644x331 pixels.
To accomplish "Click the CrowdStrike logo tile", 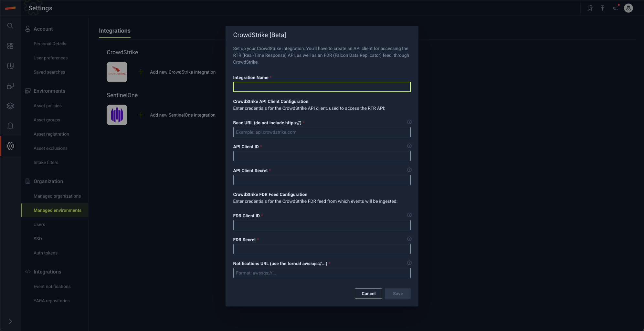I will pos(117,72).
